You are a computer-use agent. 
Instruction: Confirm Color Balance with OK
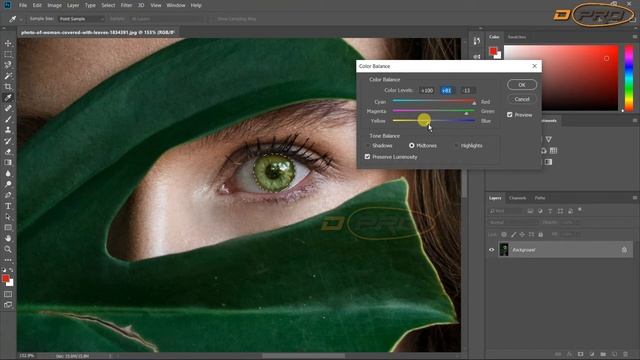coord(522,85)
